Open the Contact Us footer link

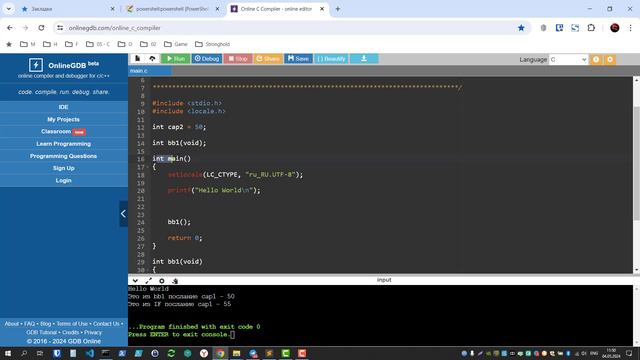pos(106,324)
